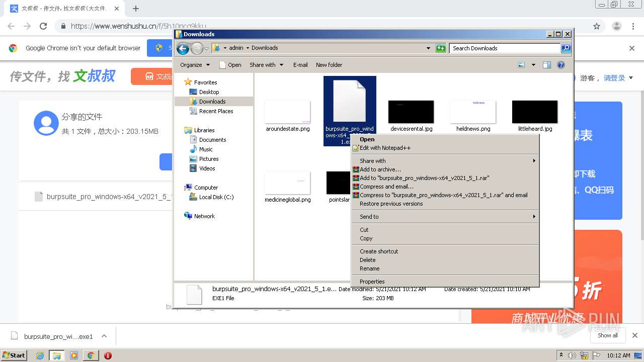Open Explorer help question mark icon
This screenshot has width=644, height=362.
pos(561,65)
